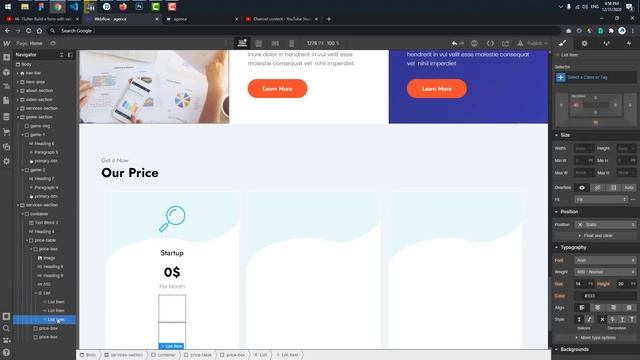Expand Float and clear options
The width and height of the screenshot is (640, 360).
click(x=595, y=236)
